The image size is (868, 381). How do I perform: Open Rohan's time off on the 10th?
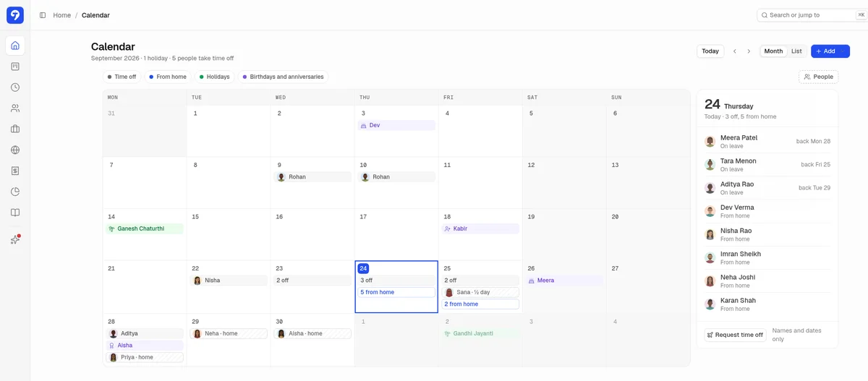coord(396,177)
